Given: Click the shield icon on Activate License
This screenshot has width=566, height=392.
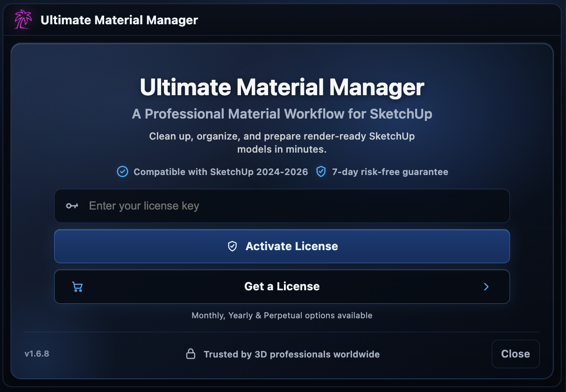Looking at the screenshot, I should [232, 246].
